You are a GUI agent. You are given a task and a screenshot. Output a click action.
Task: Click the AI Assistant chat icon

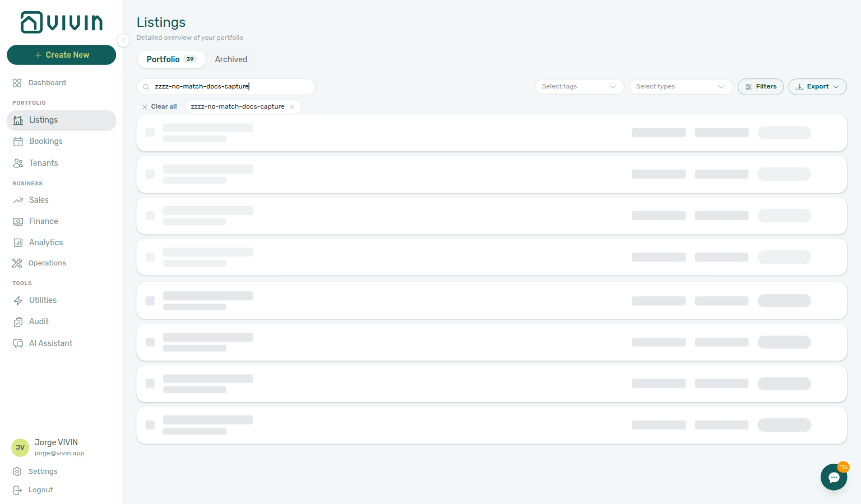(18, 343)
